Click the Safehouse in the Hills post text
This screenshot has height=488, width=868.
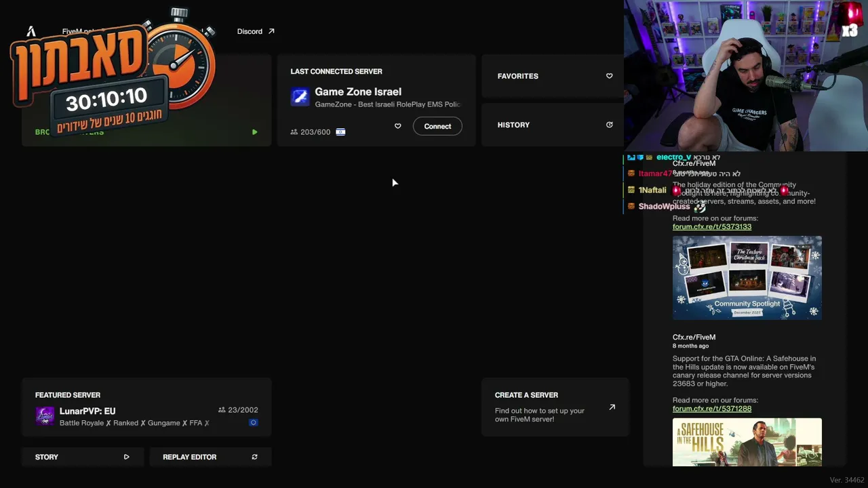tap(745, 371)
